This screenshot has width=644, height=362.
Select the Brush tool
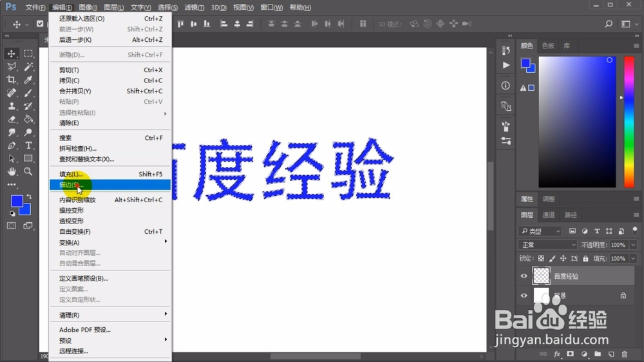tap(28, 93)
